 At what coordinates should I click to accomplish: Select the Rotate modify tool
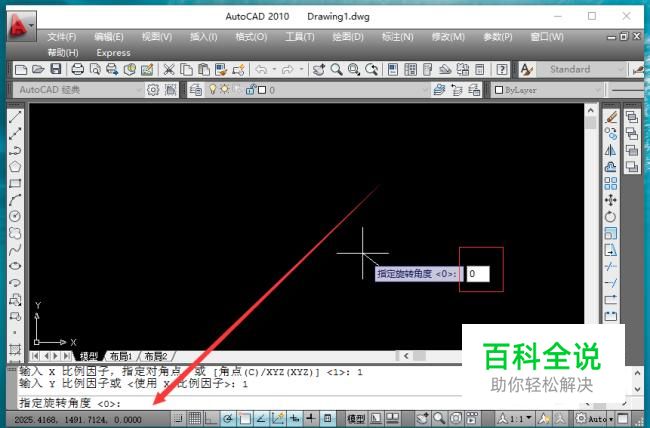pos(611,217)
